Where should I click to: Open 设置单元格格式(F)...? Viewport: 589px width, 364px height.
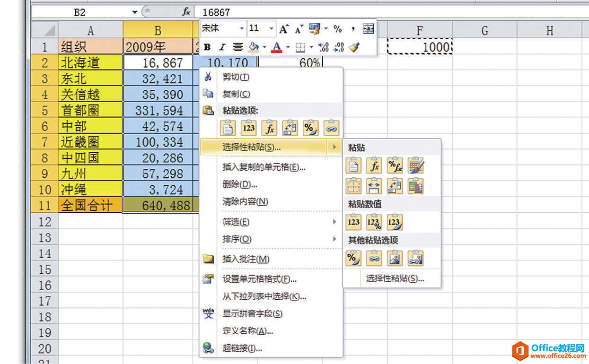pos(271,279)
